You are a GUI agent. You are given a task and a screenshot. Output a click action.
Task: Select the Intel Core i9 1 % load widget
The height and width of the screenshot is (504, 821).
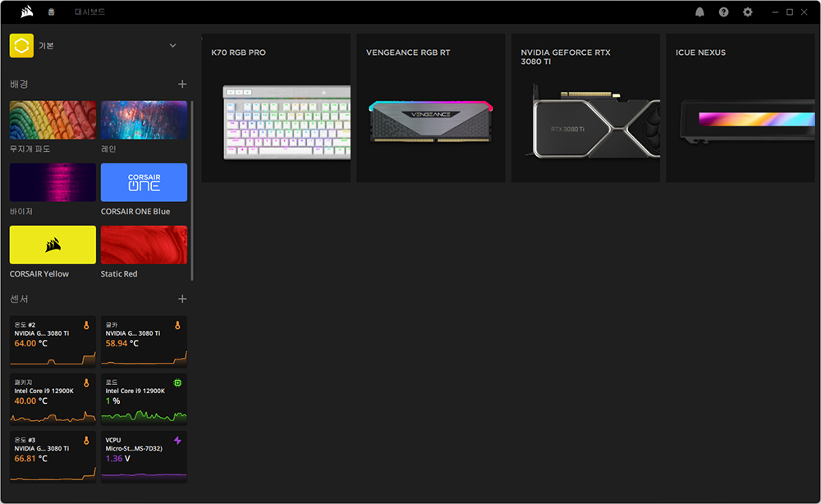pyautogui.click(x=144, y=399)
